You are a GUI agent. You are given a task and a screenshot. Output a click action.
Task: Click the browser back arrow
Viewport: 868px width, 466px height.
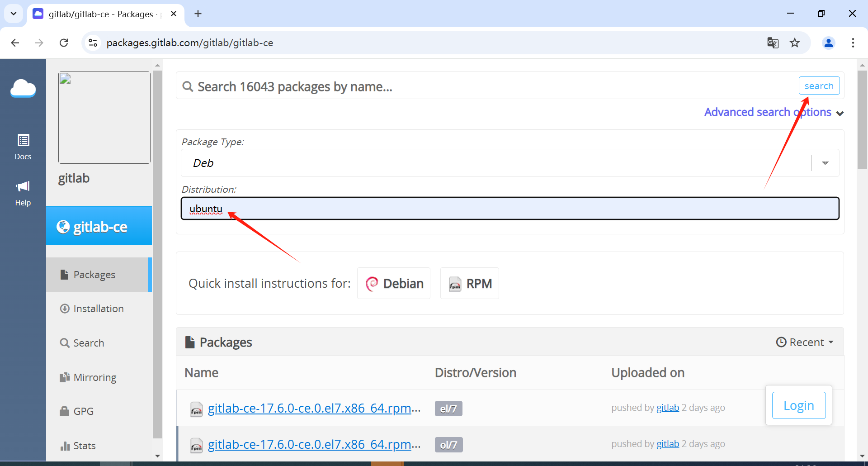(x=15, y=43)
